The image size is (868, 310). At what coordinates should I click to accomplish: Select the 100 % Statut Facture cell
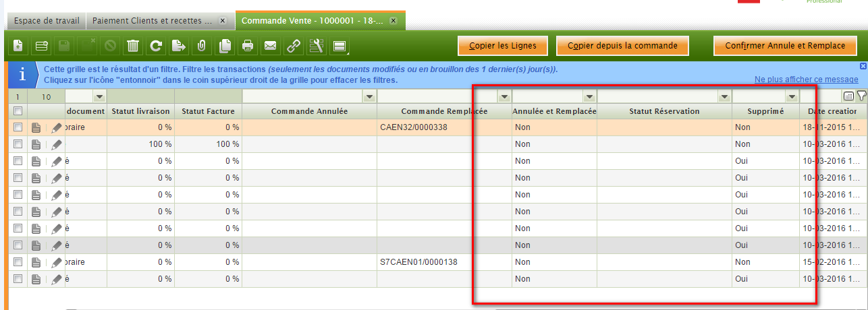208,144
